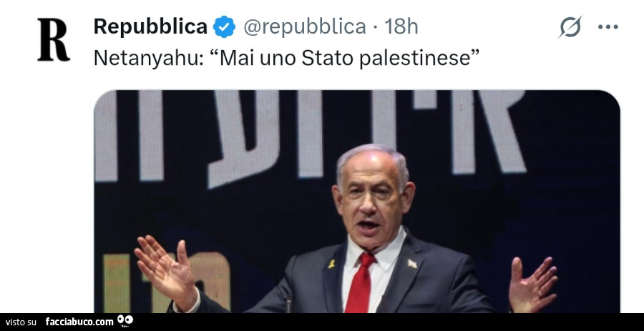The height and width of the screenshot is (331, 644).
Task: Visit the @repubblica handle
Action: click(x=305, y=27)
